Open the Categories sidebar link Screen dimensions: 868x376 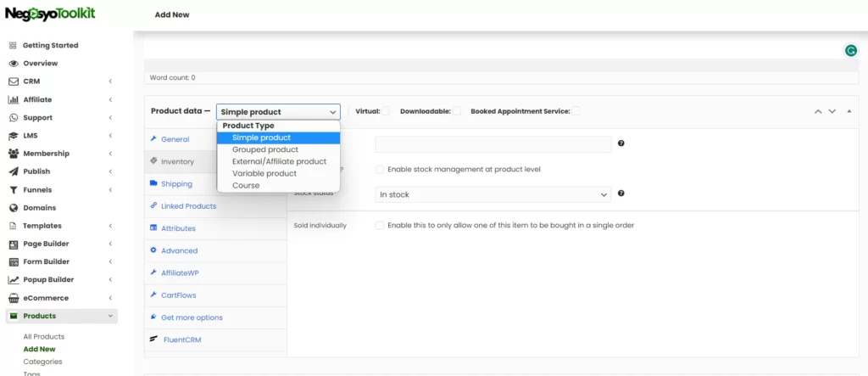coord(42,362)
